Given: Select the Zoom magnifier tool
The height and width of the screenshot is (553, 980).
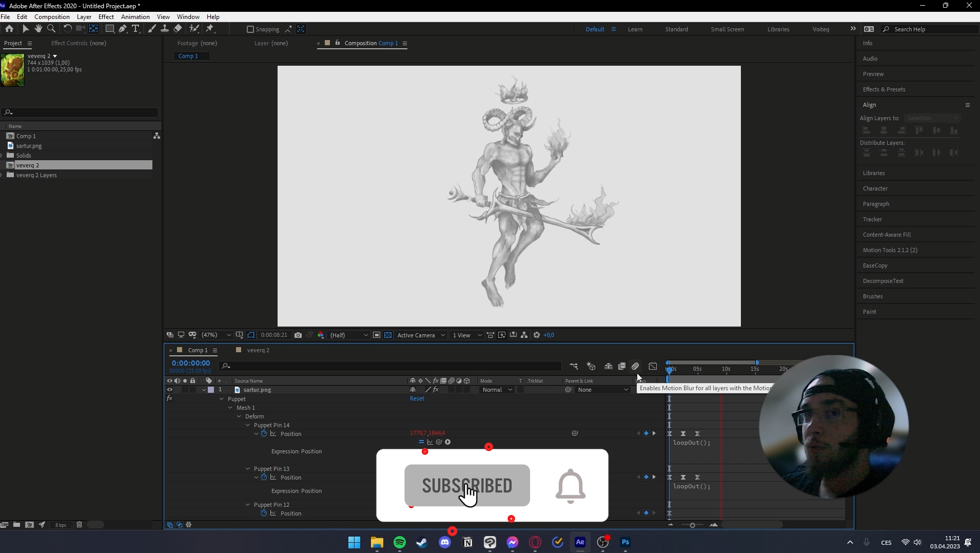Looking at the screenshot, I should click(51, 29).
